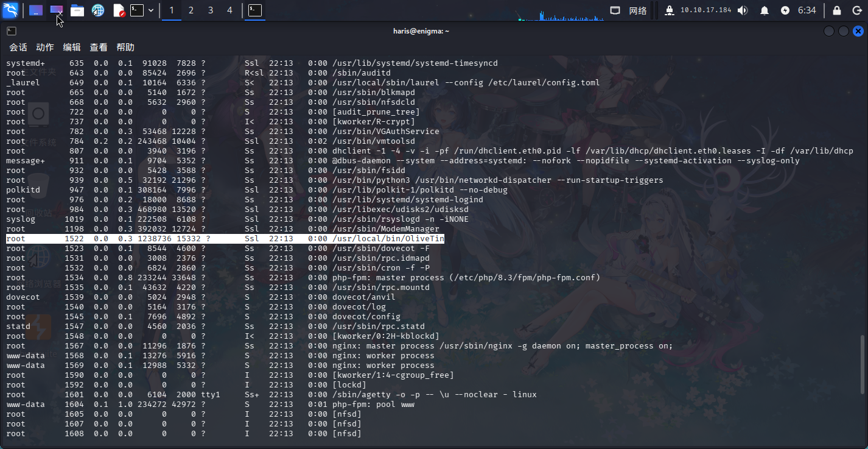Open the notifications bell icon
The width and height of the screenshot is (868, 449).
point(765,10)
